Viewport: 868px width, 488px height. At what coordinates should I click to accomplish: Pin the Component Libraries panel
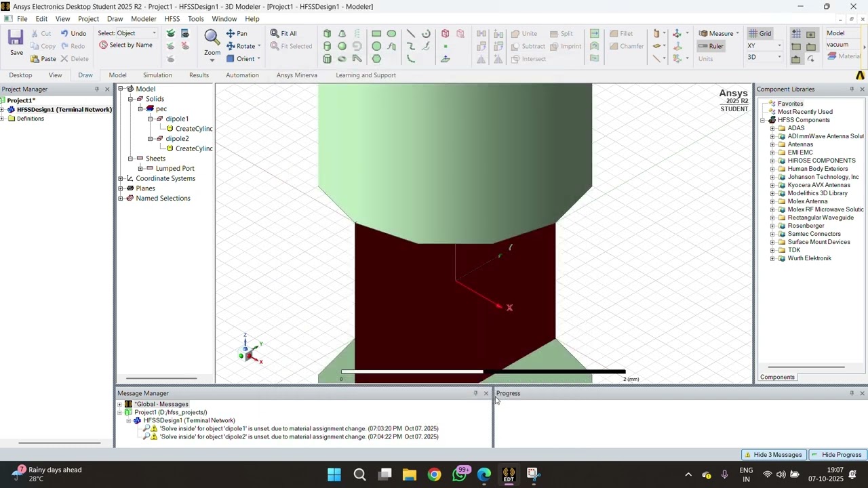click(x=852, y=89)
